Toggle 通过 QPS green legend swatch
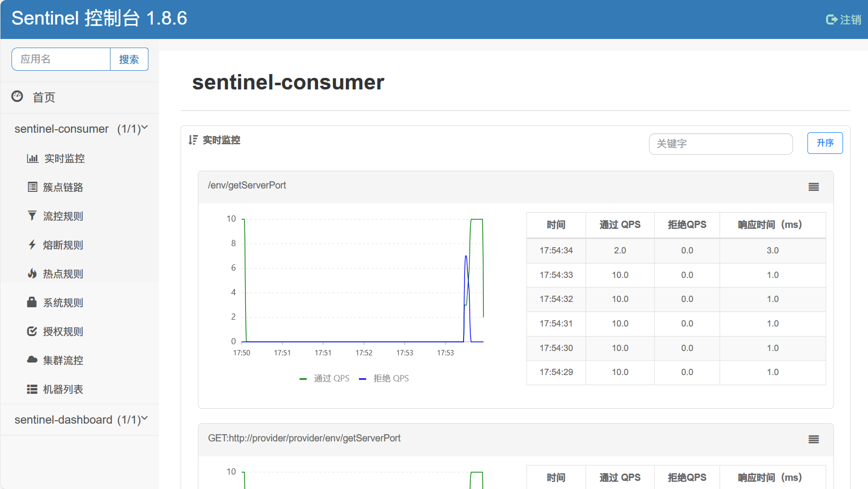868x489 pixels. [x=303, y=379]
